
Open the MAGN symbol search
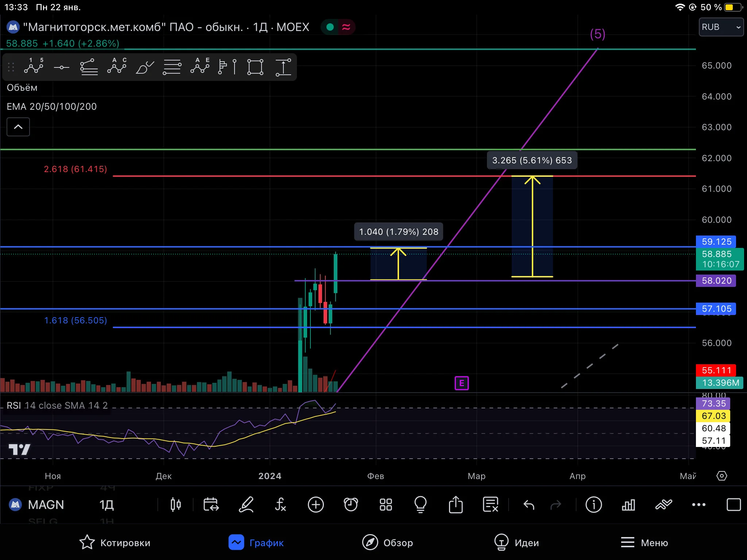pyautogui.click(x=36, y=505)
